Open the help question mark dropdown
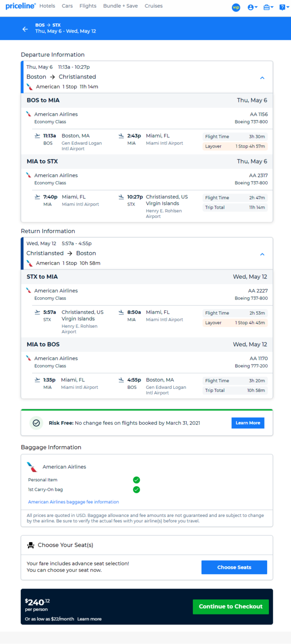291x644 pixels. coord(283,7)
